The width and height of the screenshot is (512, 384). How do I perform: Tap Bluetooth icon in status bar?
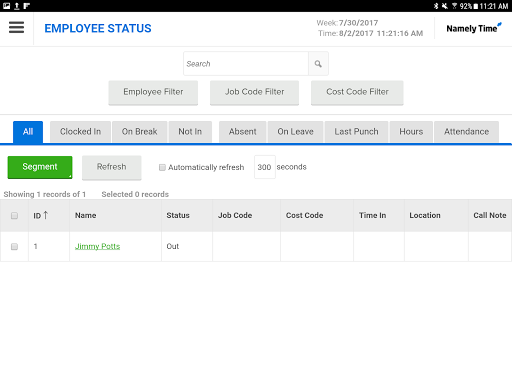[x=436, y=6]
